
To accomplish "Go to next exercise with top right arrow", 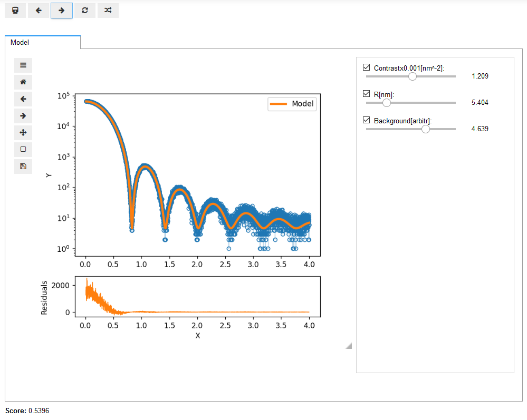I will coord(62,11).
